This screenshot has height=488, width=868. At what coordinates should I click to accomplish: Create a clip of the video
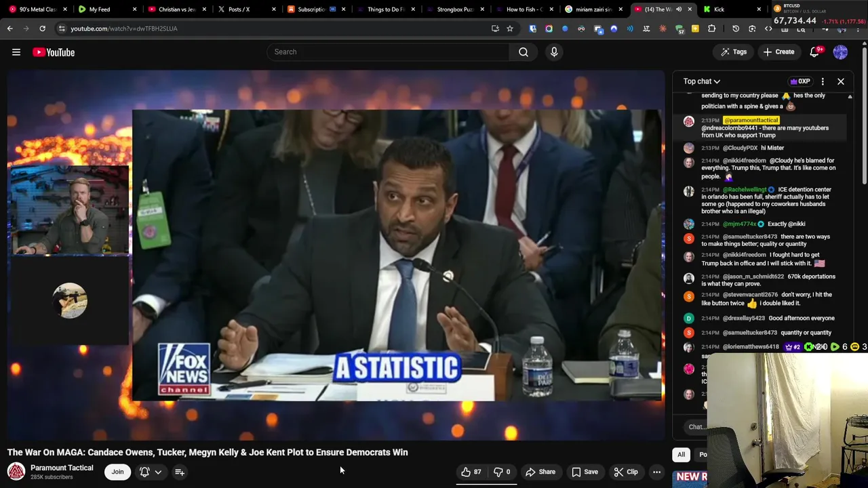(626, 472)
